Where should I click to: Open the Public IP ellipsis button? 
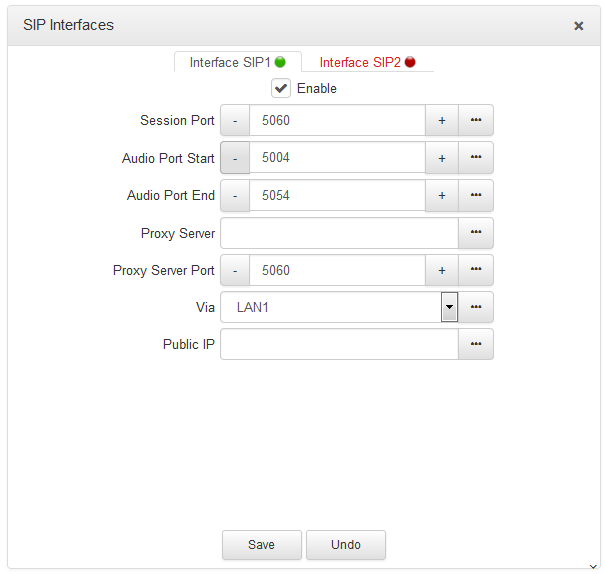point(476,344)
